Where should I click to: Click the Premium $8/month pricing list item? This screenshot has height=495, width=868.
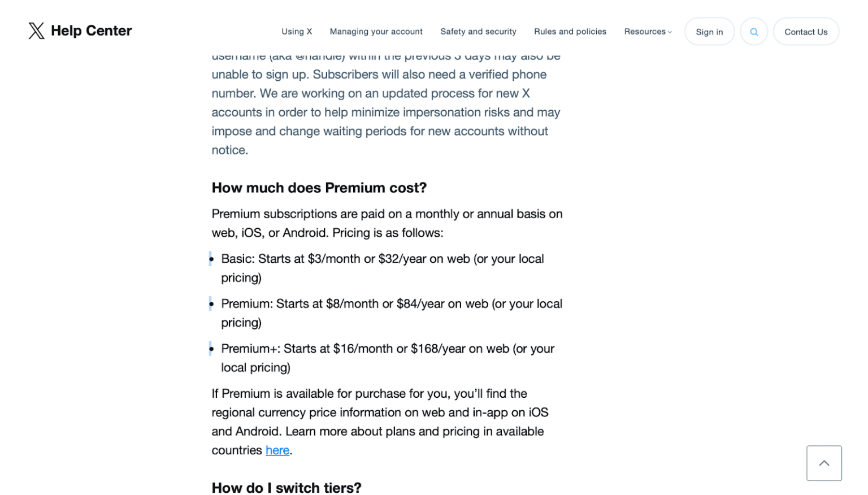pyautogui.click(x=391, y=313)
